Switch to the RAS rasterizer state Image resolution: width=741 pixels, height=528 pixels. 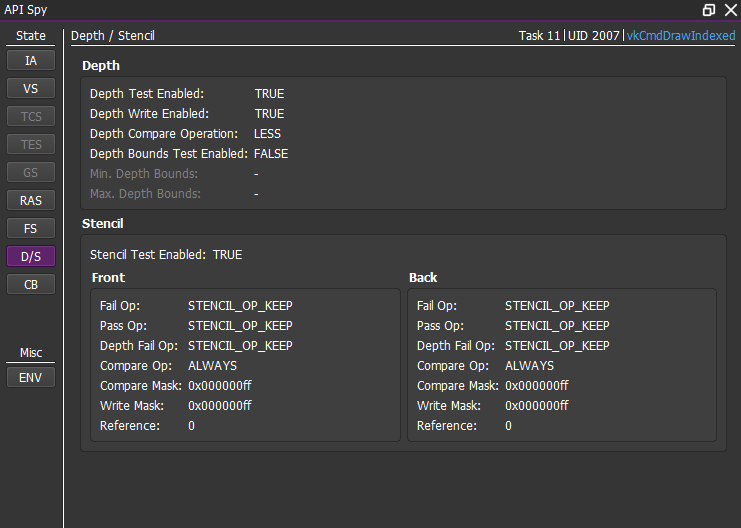pos(31,200)
